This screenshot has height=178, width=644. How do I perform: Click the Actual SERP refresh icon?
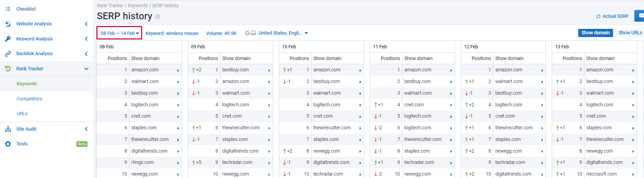point(598,16)
